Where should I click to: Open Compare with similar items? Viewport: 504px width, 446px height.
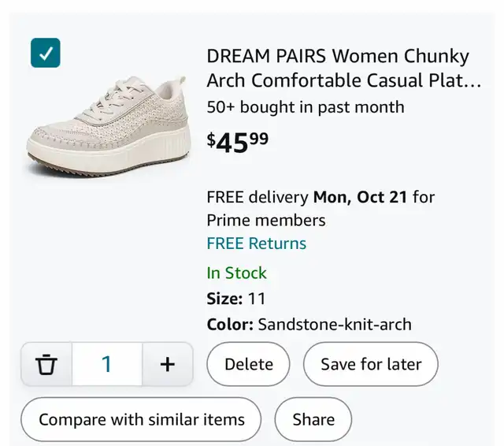pos(141,420)
